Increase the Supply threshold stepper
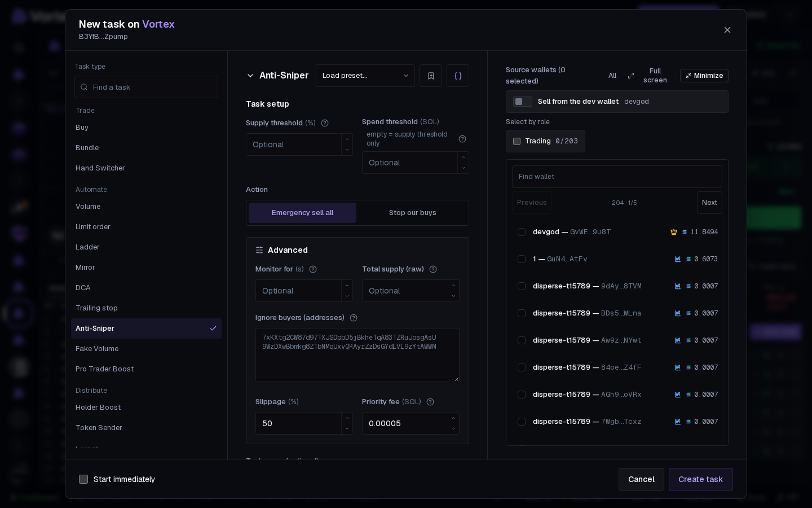Screen dimensions: 812x508 [x=347, y=139]
